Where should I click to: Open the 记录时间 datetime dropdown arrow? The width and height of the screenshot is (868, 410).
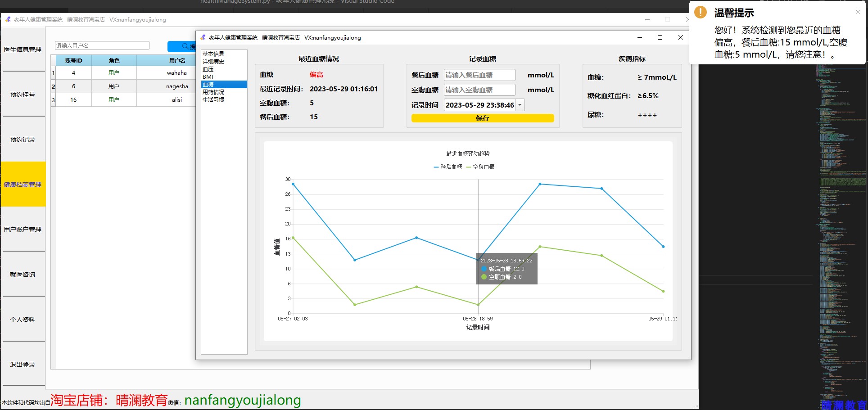[520, 105]
